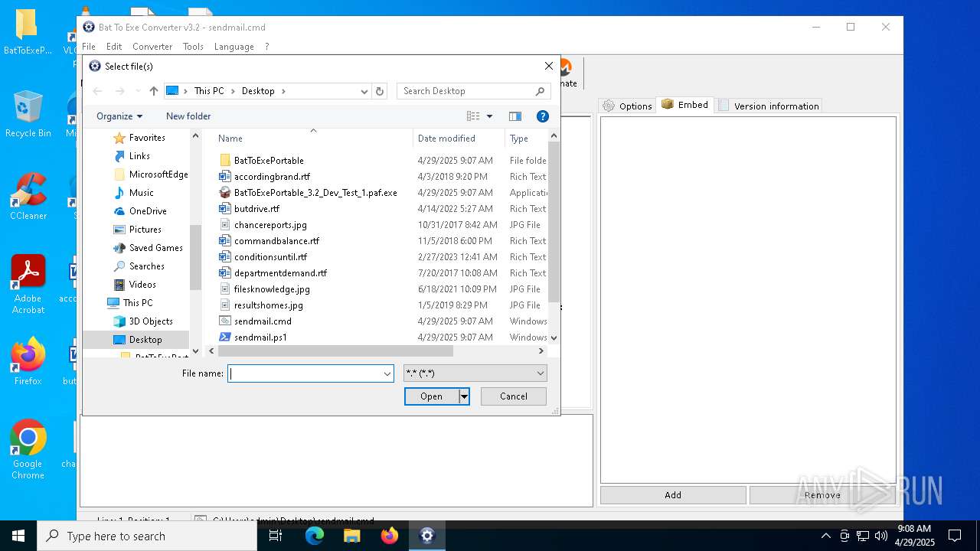Open CCleaner desktop shortcut
The image size is (980, 551).
coord(28,197)
